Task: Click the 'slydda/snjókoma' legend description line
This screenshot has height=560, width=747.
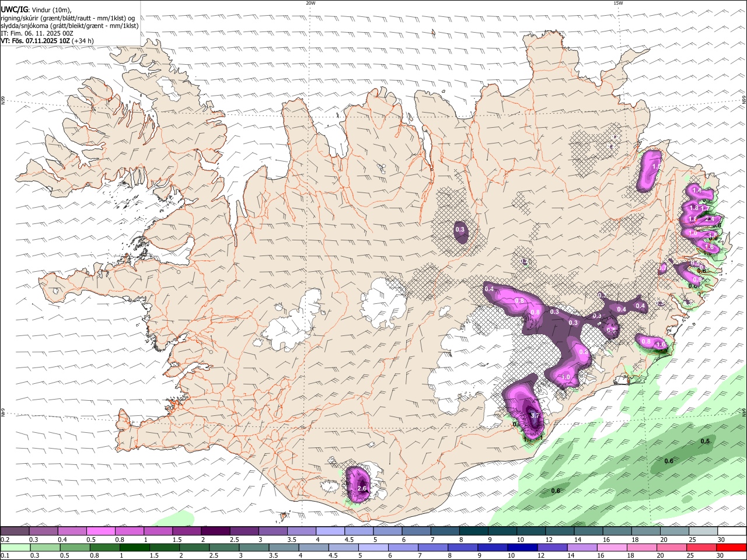Action: click(x=70, y=26)
